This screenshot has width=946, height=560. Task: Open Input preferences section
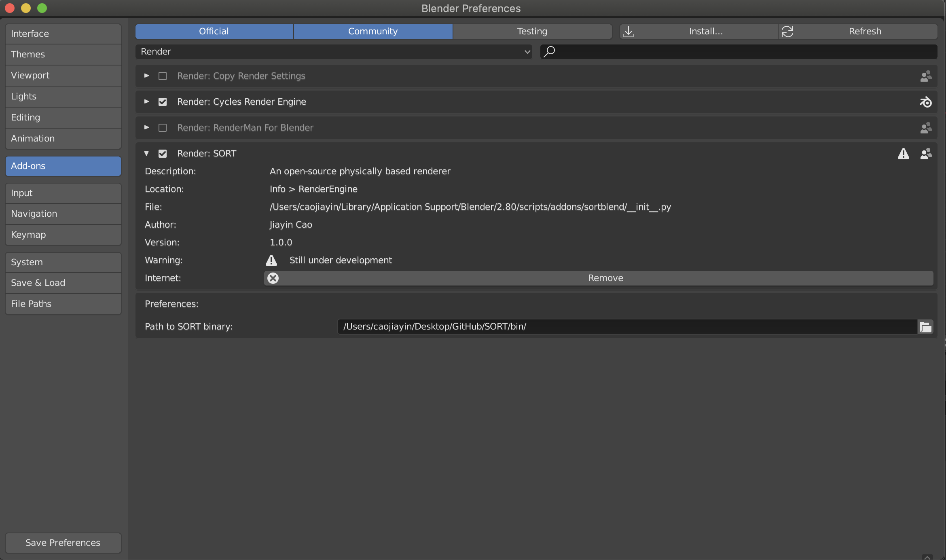[63, 193]
